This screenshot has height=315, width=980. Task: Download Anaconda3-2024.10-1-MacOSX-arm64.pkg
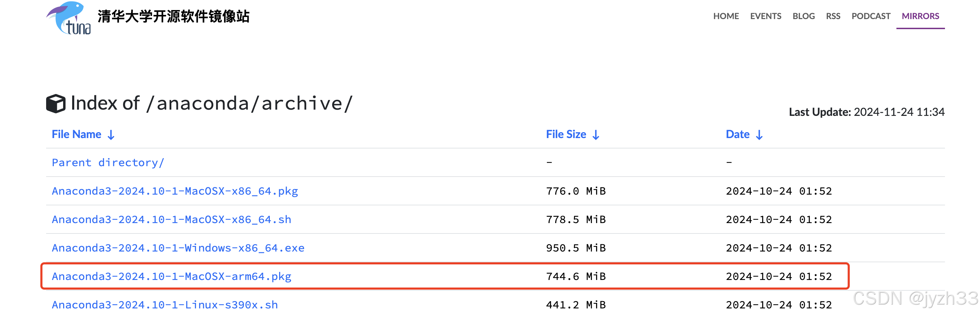[x=172, y=276]
